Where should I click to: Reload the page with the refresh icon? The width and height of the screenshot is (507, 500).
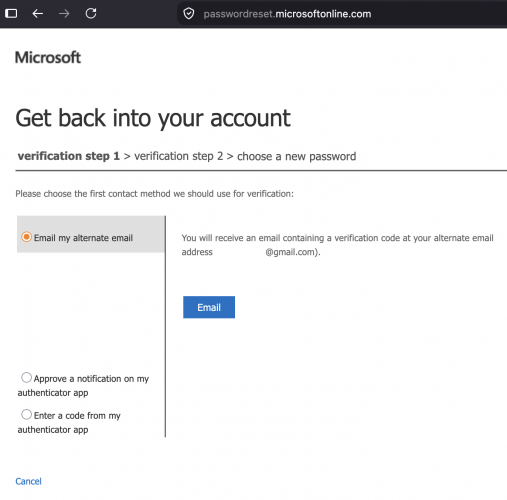[91, 14]
